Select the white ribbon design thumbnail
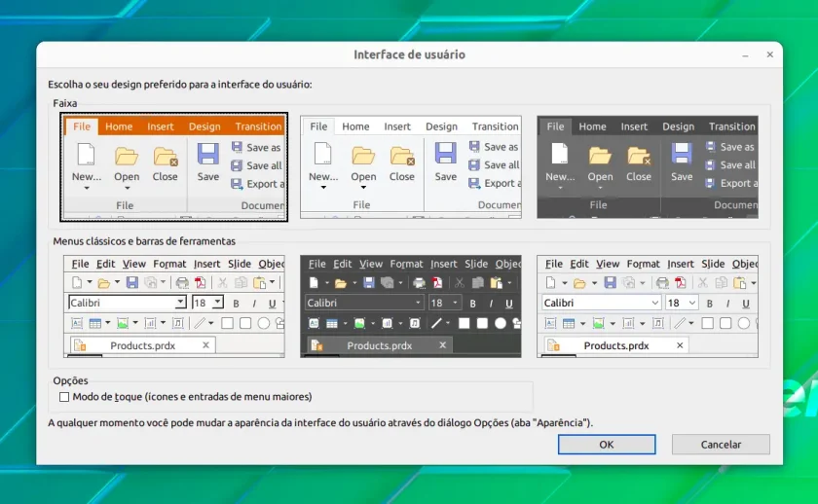The image size is (818, 504). click(411, 166)
